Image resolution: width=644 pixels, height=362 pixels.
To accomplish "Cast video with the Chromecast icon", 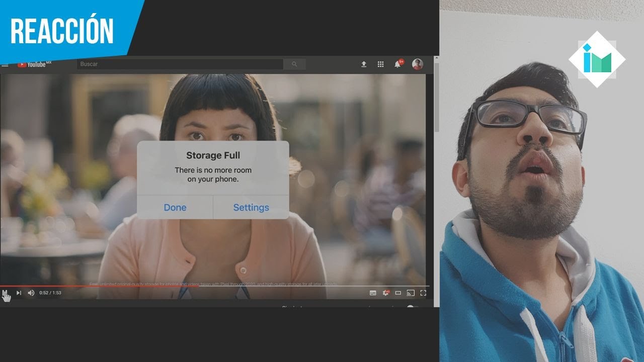I will point(411,293).
